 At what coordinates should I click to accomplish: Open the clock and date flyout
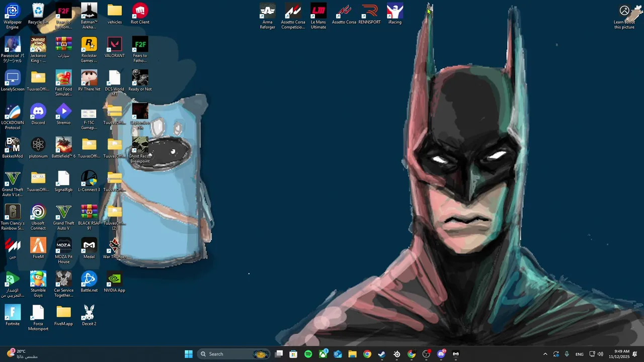[x=619, y=354]
